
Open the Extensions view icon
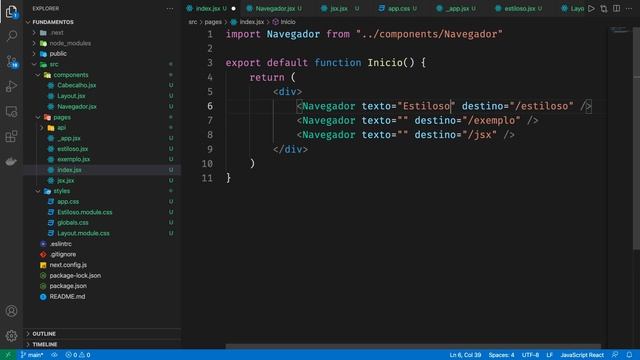[11, 136]
